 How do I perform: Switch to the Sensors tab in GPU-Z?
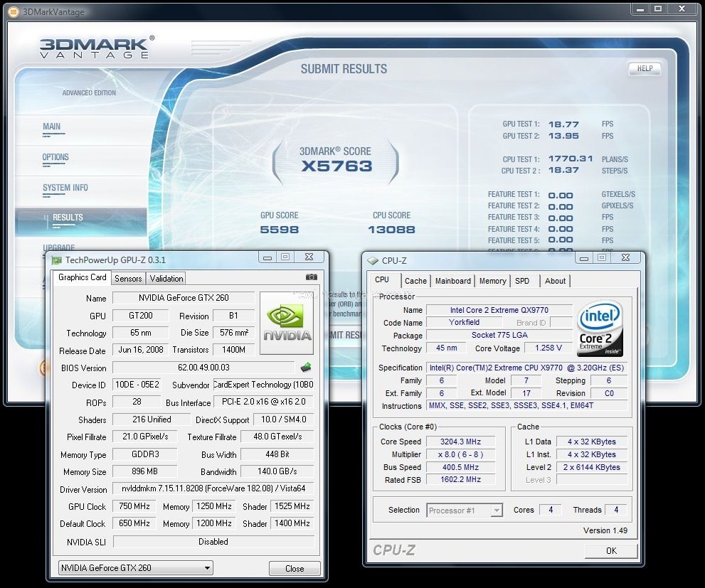(x=128, y=279)
